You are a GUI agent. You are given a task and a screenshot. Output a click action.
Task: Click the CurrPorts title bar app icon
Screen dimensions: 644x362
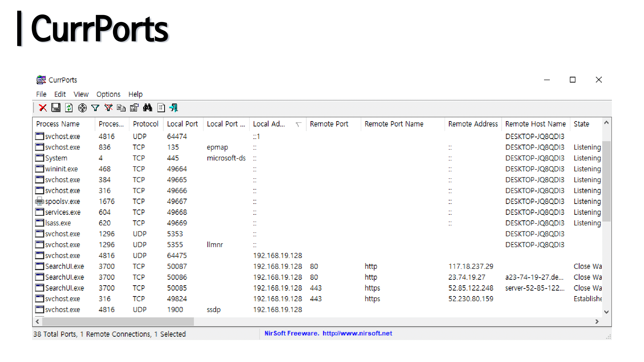41,80
